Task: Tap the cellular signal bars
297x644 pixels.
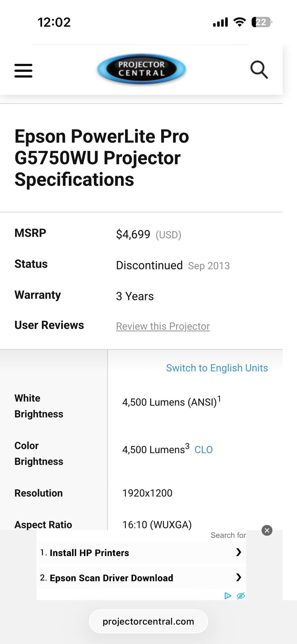Action: click(220, 22)
